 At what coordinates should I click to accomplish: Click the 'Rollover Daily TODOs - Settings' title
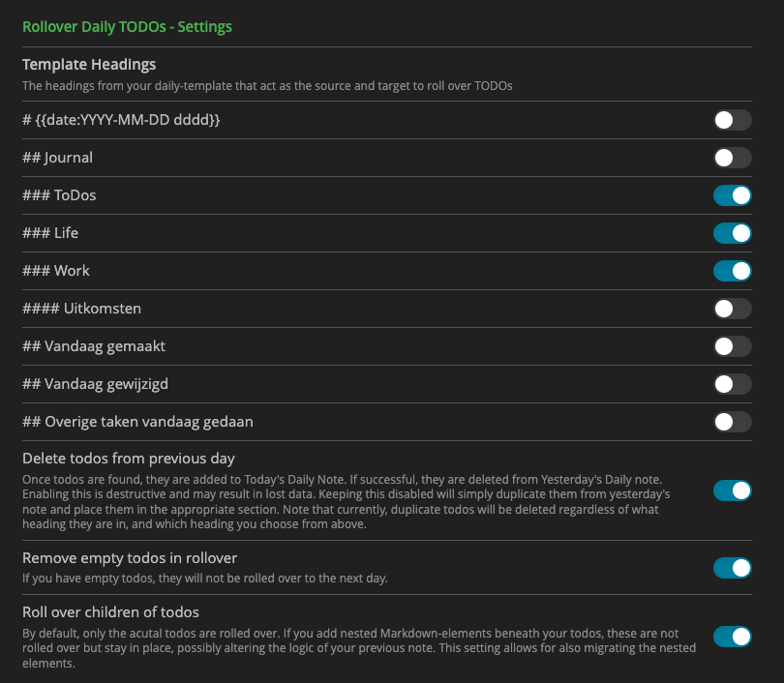click(x=126, y=27)
